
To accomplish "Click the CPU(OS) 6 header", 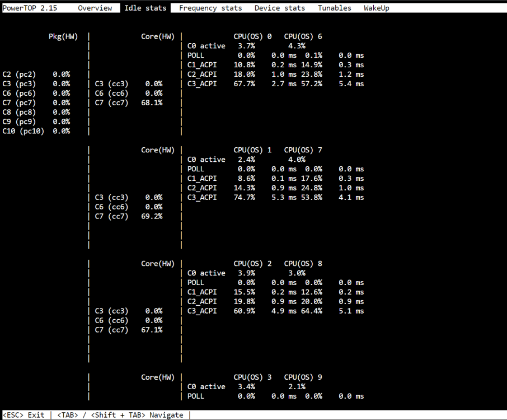I will point(303,36).
